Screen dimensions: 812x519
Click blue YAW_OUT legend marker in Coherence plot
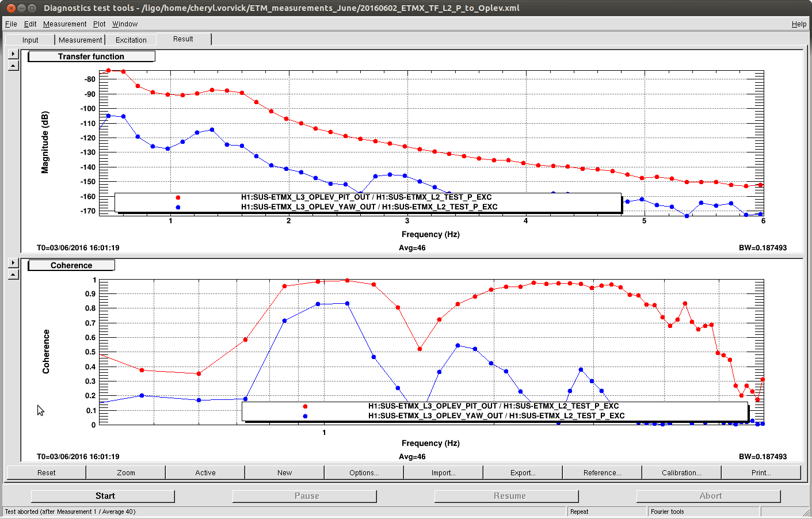pos(305,416)
